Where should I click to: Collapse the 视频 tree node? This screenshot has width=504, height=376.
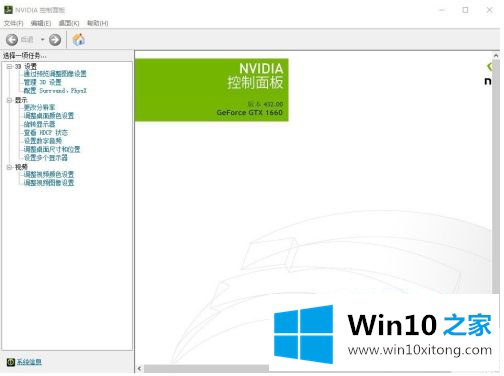point(9,167)
